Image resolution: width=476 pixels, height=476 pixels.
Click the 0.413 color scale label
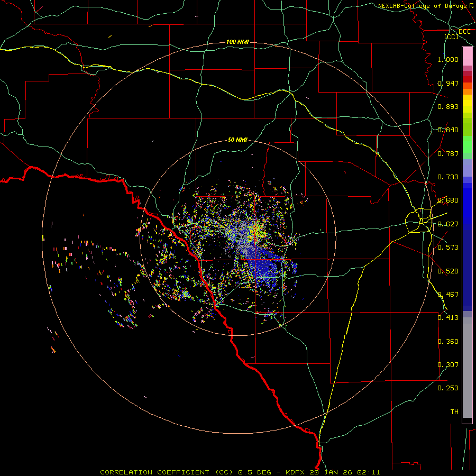click(448, 318)
